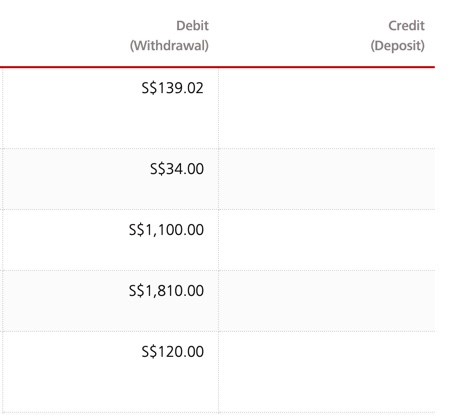Click the "(Deposit)" sub-label in header
The width and height of the screenshot is (449, 415).
click(398, 46)
